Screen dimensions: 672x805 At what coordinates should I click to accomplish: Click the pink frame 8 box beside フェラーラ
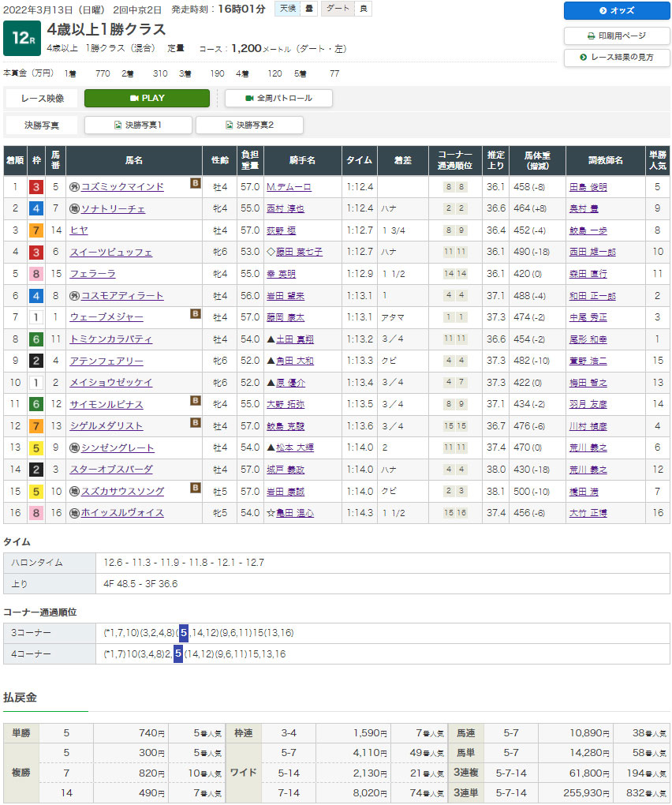click(36, 274)
